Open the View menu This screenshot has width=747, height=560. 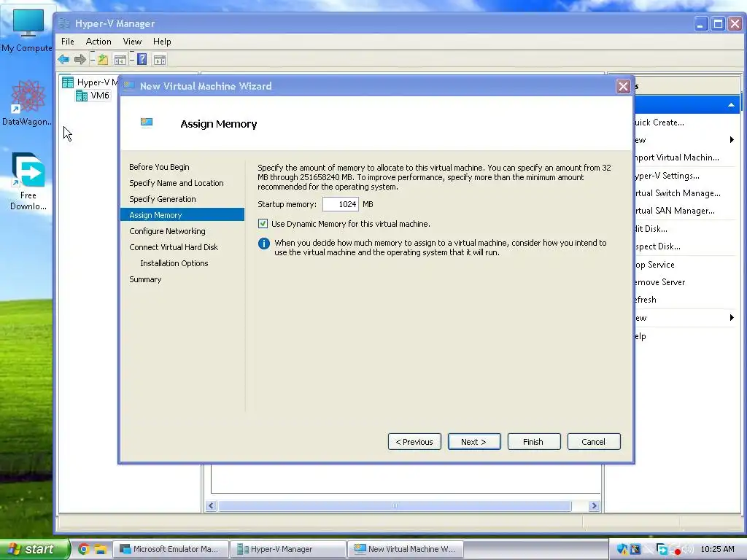pyautogui.click(x=132, y=42)
